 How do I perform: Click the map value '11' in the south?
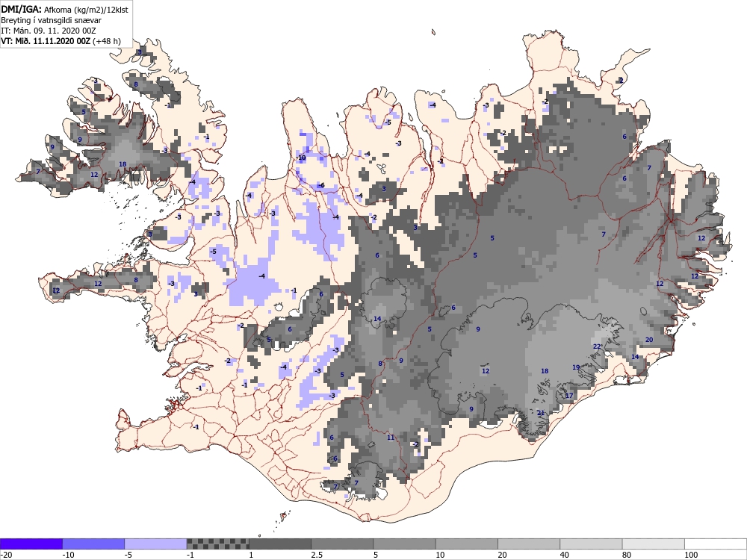[391, 438]
